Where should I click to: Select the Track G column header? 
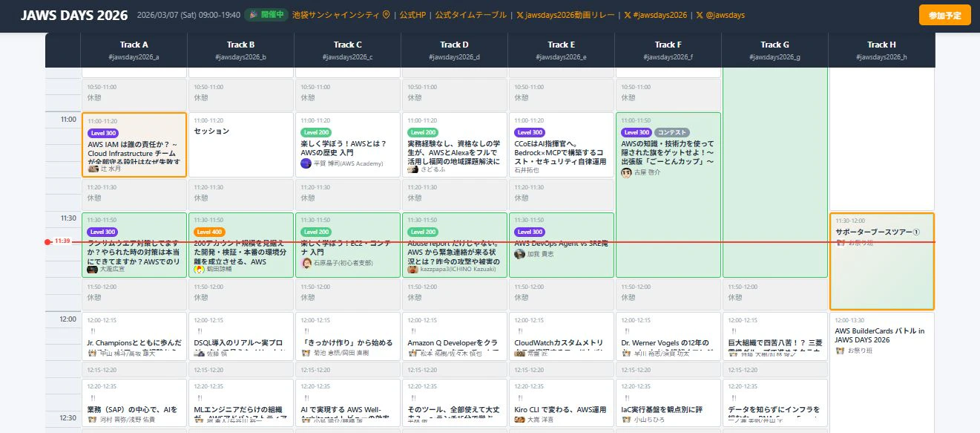point(775,50)
